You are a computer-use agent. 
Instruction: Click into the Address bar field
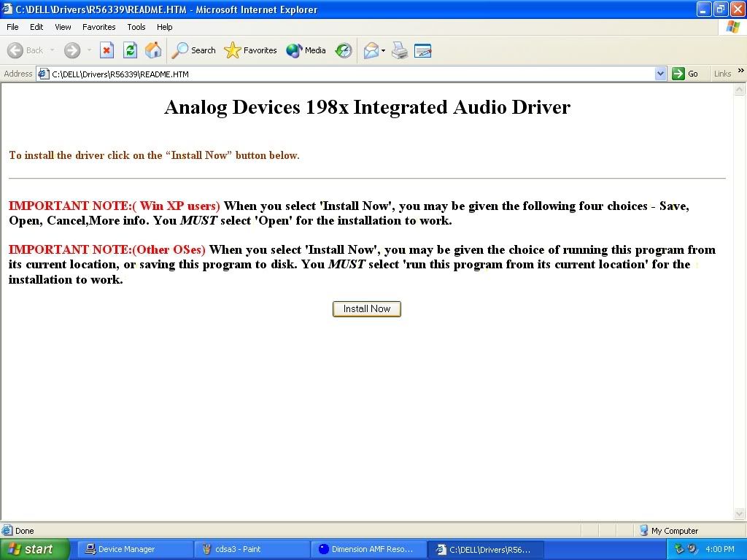352,74
